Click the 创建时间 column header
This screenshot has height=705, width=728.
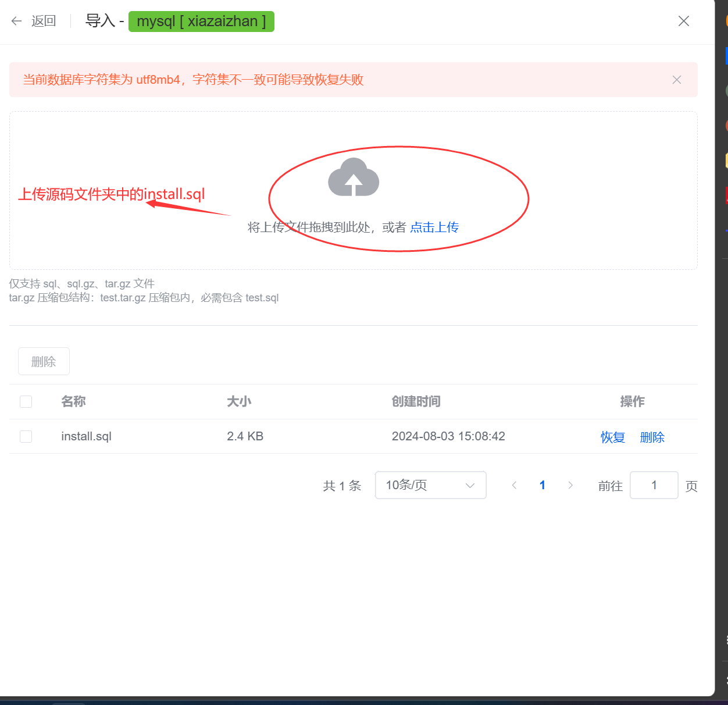(x=416, y=401)
